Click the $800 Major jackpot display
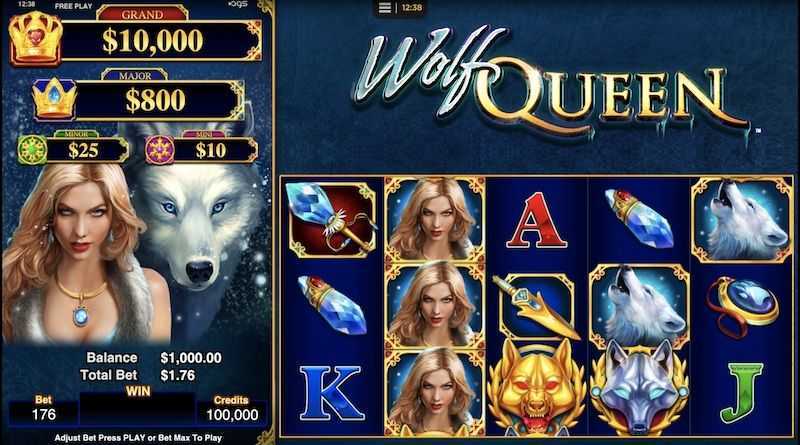Screen dimensions: 800x445 158,100
